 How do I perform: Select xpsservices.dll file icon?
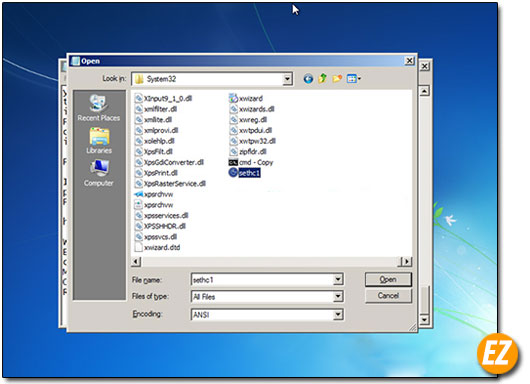point(139,215)
